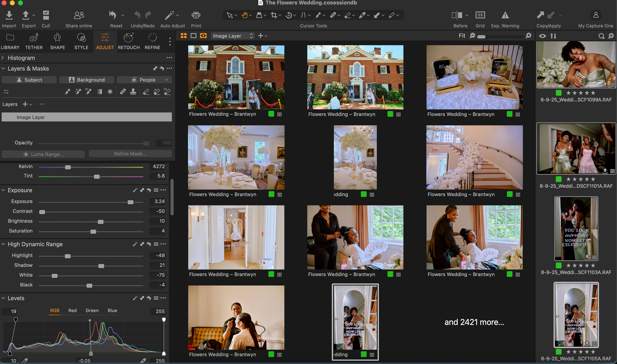The image size is (617, 364).
Task: Click the Background mask button
Action: pyautogui.click(x=87, y=80)
